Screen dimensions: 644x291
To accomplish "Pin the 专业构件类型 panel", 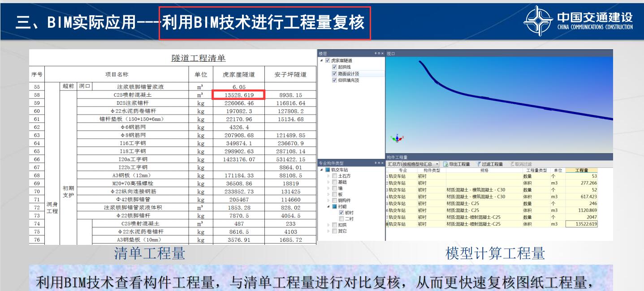I will [376, 163].
